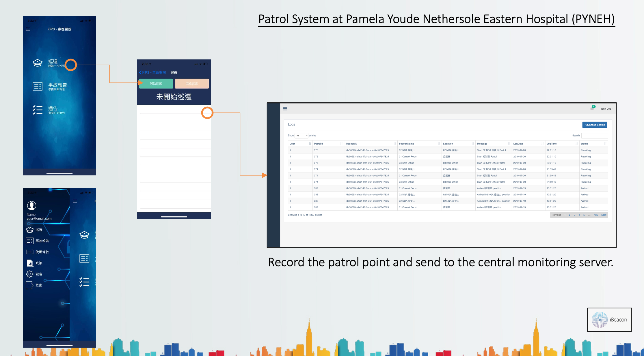Tap the notices 通告 checklist icon on home
This screenshot has height=356, width=644.
[38, 110]
